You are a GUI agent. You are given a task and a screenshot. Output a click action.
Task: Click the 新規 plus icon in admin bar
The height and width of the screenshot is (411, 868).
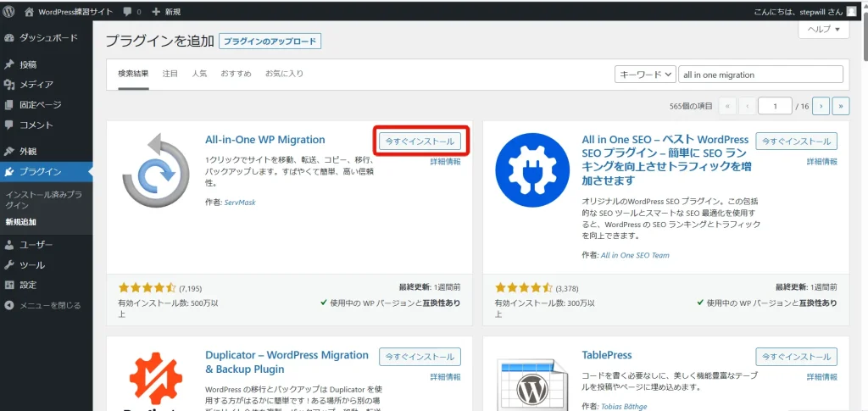[x=156, y=12]
